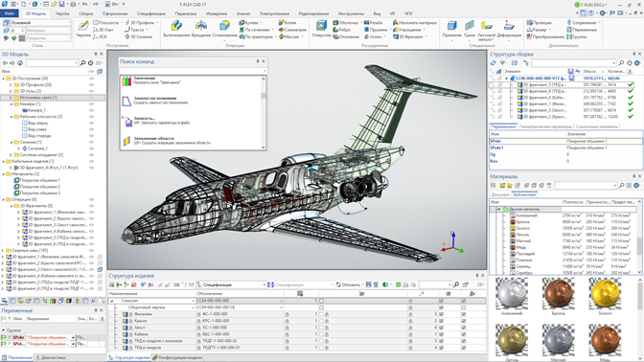Select the Вращение (Revolve) tool

click(x=201, y=29)
